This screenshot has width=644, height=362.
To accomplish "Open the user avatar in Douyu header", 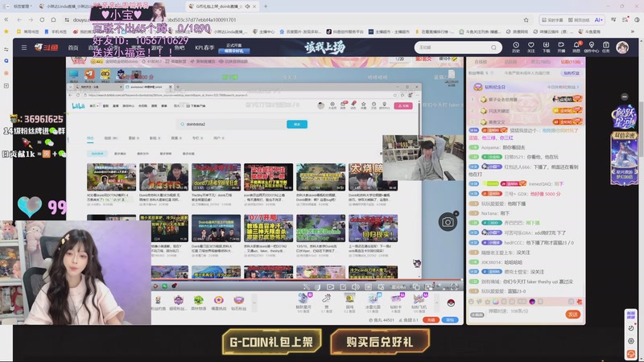I will [x=622, y=47].
